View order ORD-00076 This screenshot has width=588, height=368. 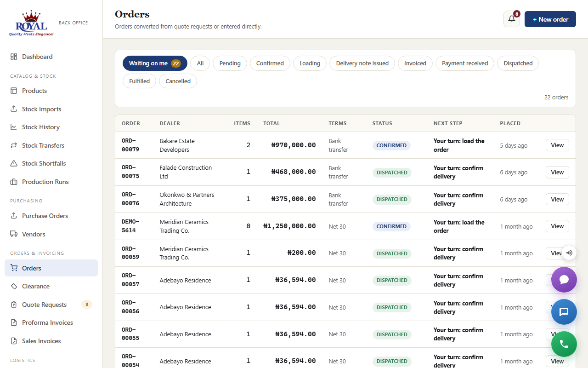pos(557,199)
